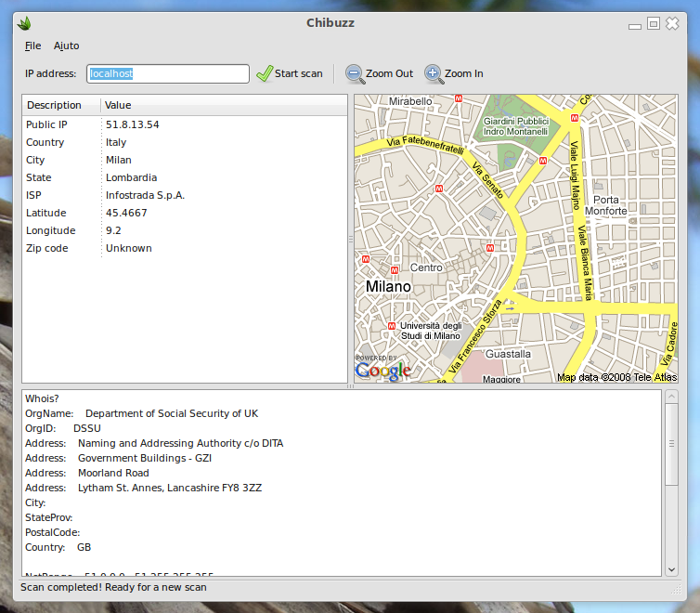Click the Zoom In button label

(x=464, y=73)
